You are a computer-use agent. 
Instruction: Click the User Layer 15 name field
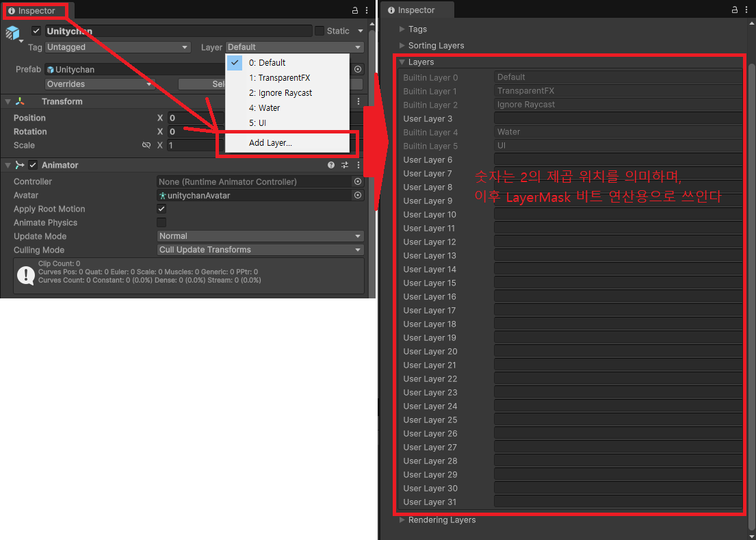(618, 283)
